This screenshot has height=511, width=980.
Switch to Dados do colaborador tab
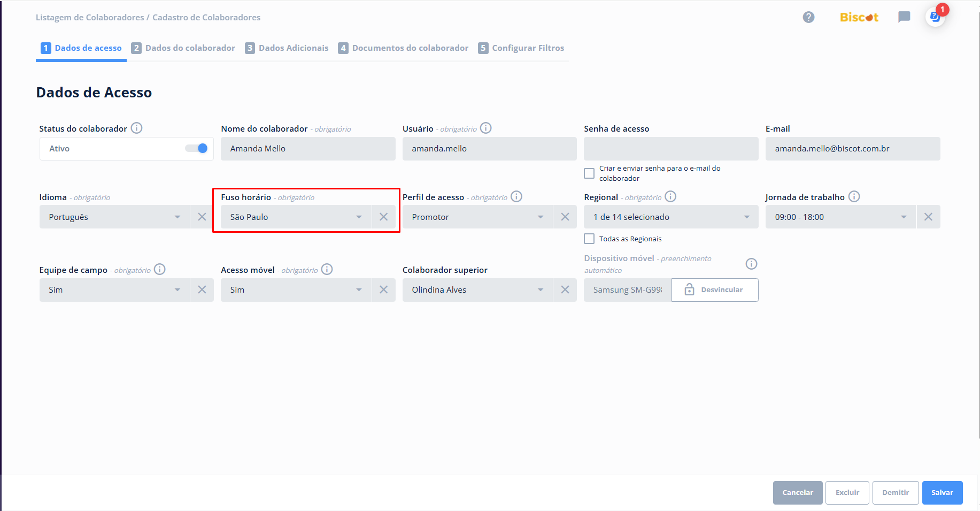click(x=183, y=48)
